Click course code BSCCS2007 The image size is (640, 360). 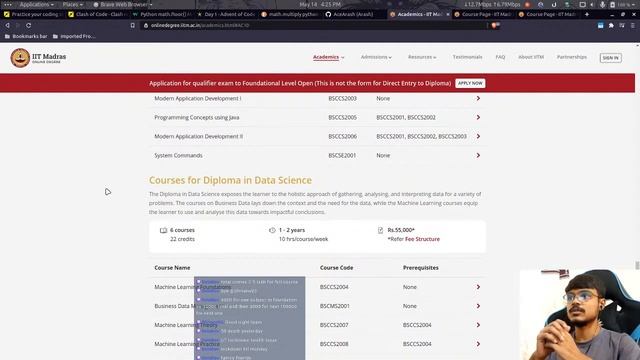[x=334, y=325]
